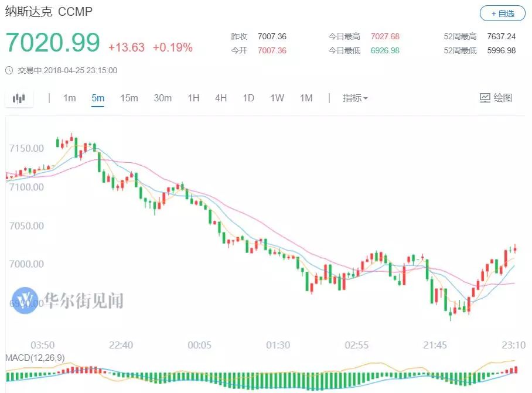Select the 30m timeframe

(162, 98)
